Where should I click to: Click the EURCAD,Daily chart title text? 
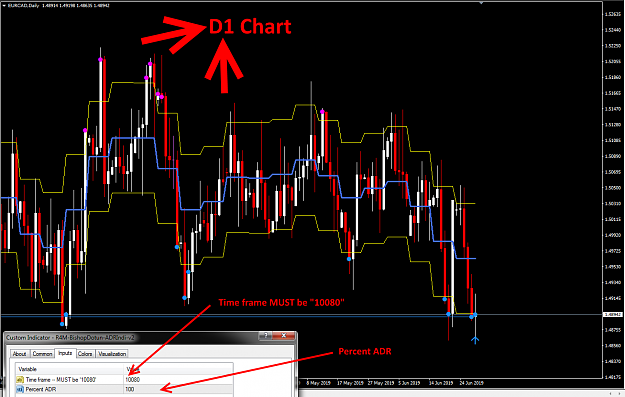coord(23,6)
